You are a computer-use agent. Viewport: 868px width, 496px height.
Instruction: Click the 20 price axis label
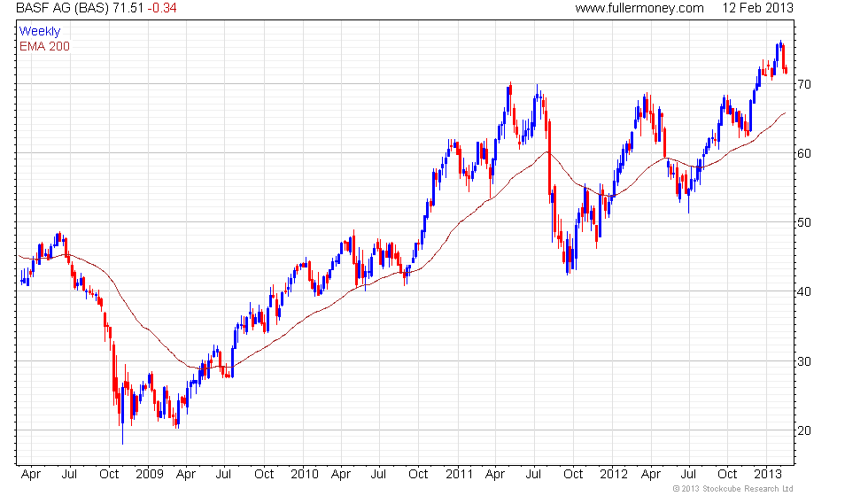(804, 430)
